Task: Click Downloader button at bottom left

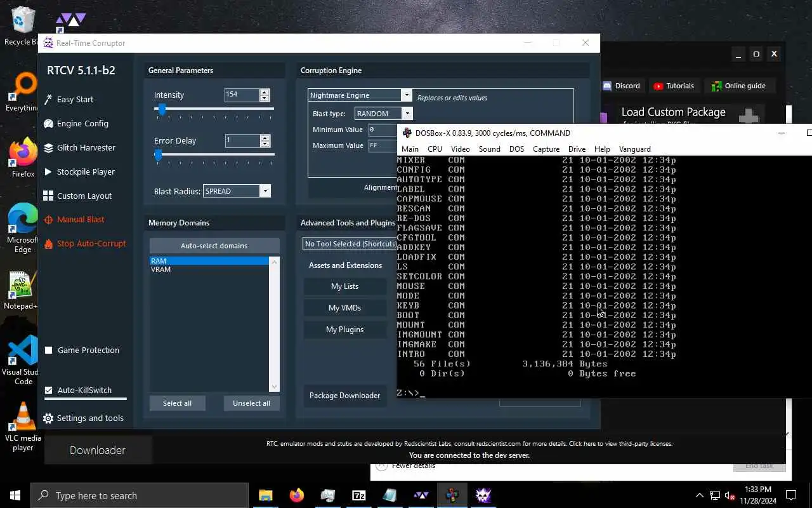Action: click(x=98, y=450)
